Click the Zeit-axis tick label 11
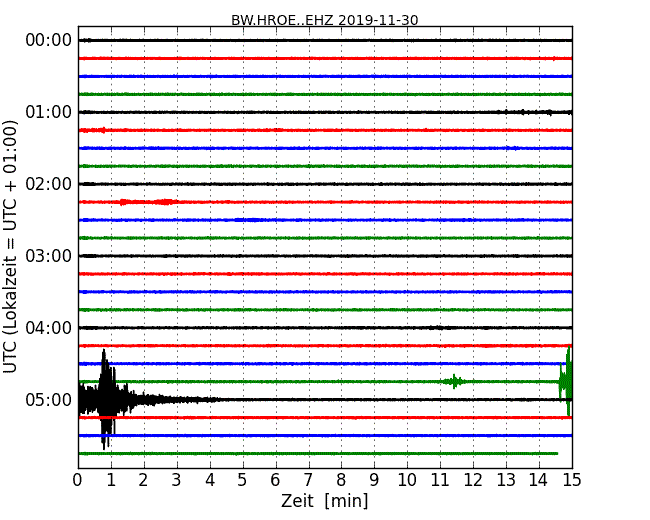 pyautogui.click(x=440, y=480)
